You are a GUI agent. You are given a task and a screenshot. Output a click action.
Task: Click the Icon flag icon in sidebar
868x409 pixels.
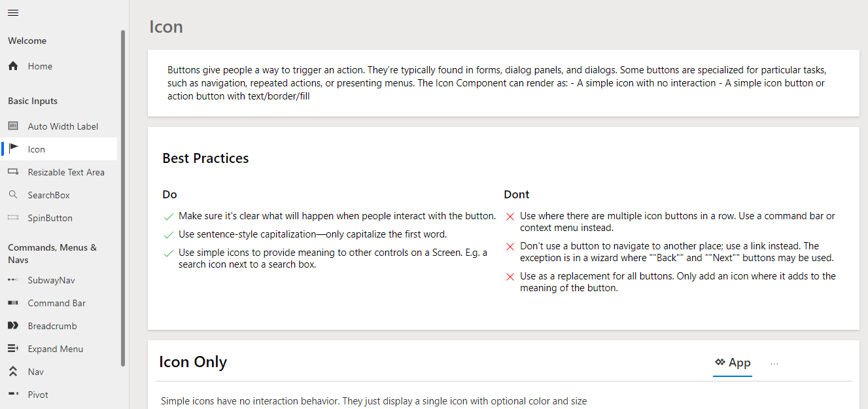(x=14, y=149)
